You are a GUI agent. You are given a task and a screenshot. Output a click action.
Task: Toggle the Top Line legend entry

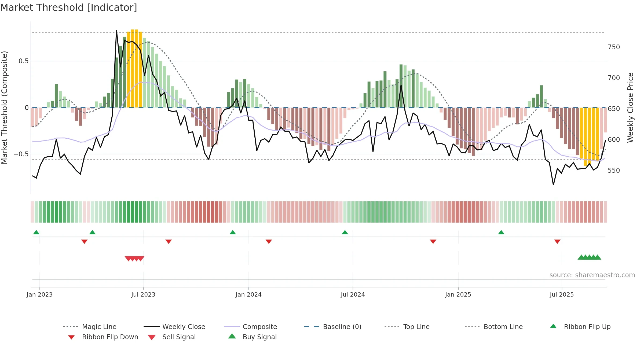pos(407,327)
